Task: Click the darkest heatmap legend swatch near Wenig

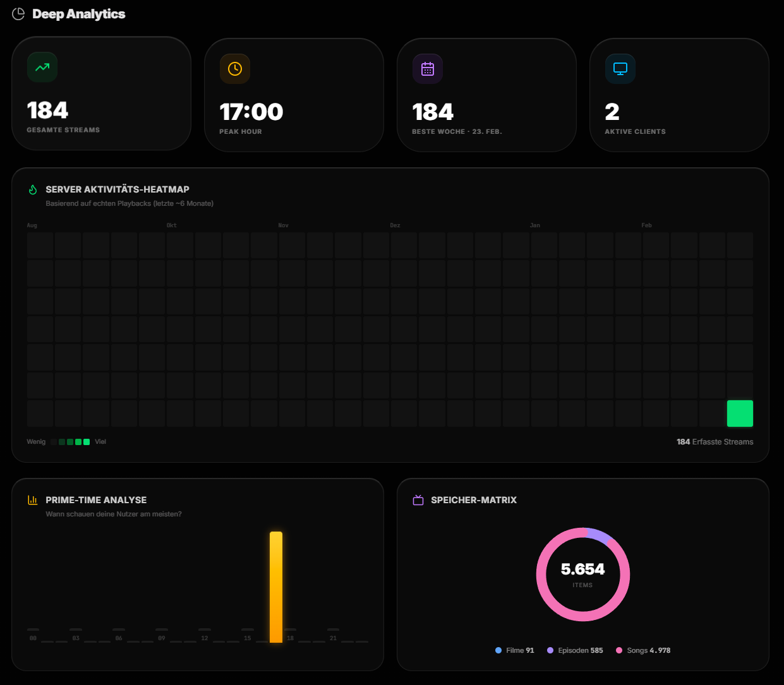Action: click(x=54, y=442)
